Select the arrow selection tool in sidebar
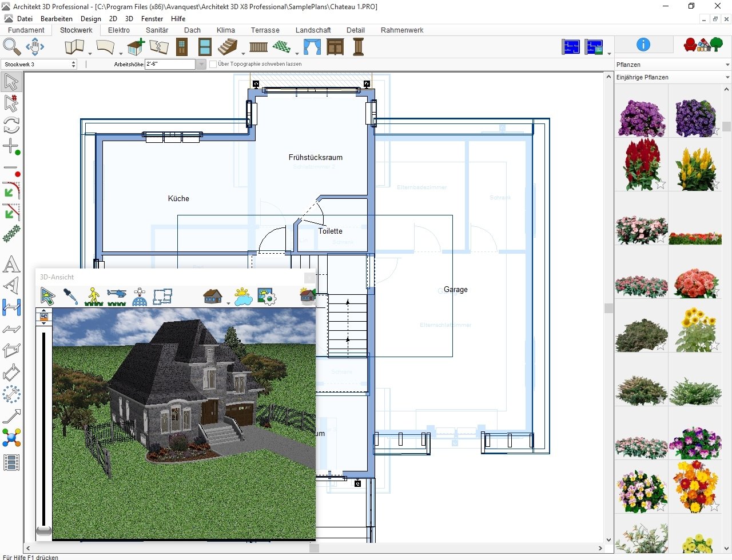Image resolution: width=732 pixels, height=560 pixels. 11,82
